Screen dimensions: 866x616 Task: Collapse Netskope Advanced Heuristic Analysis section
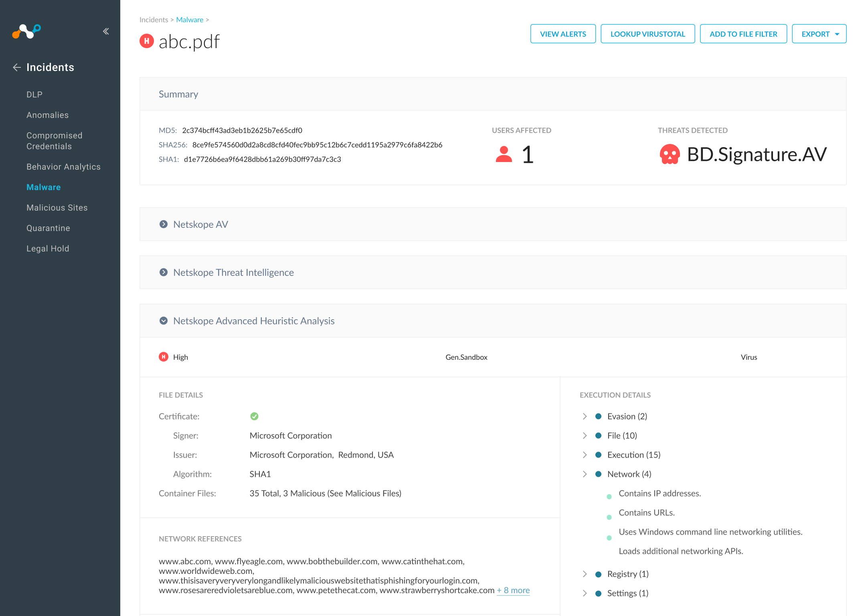click(x=164, y=321)
